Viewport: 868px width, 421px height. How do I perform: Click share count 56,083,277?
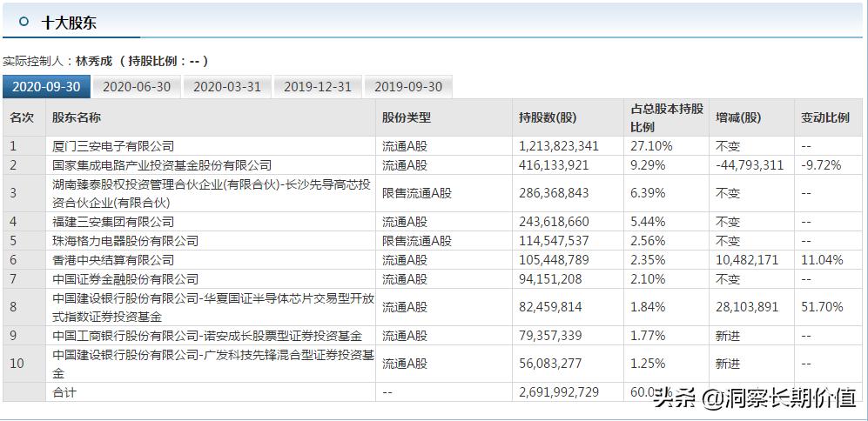[550, 364]
